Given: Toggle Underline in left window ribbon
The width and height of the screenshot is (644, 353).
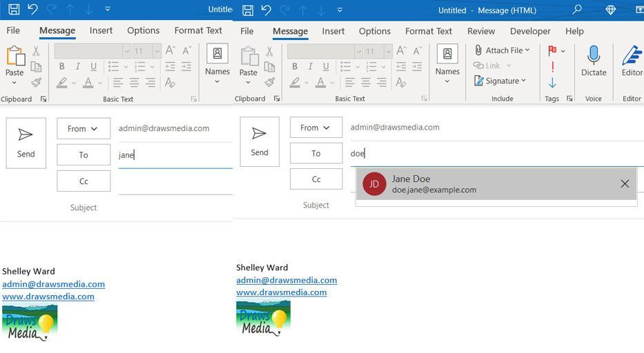Looking at the screenshot, I should 94,66.
